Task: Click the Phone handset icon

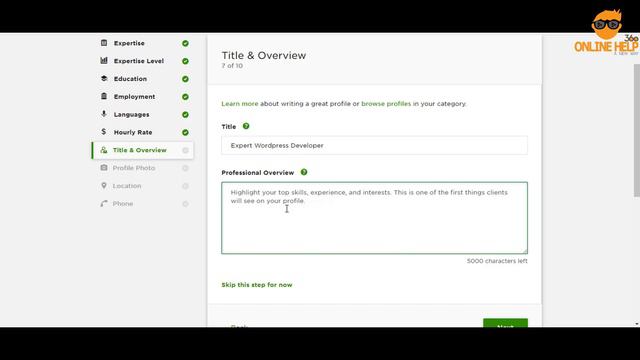Action: click(104, 203)
